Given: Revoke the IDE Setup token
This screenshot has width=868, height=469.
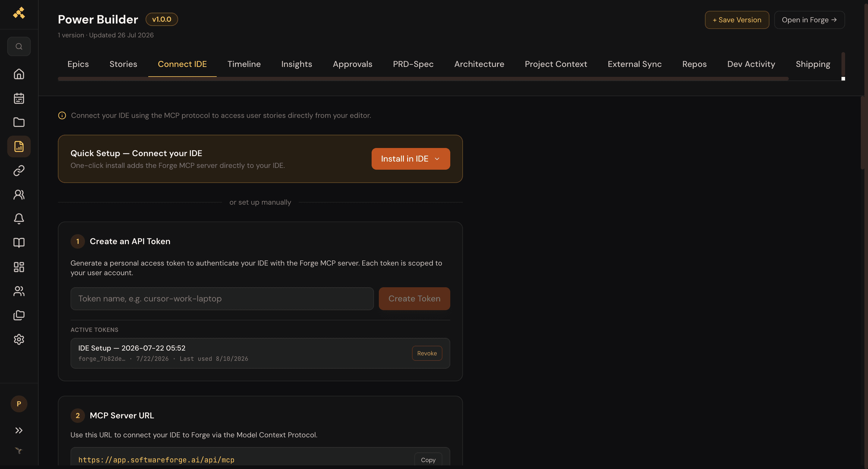Looking at the screenshot, I should 427,353.
